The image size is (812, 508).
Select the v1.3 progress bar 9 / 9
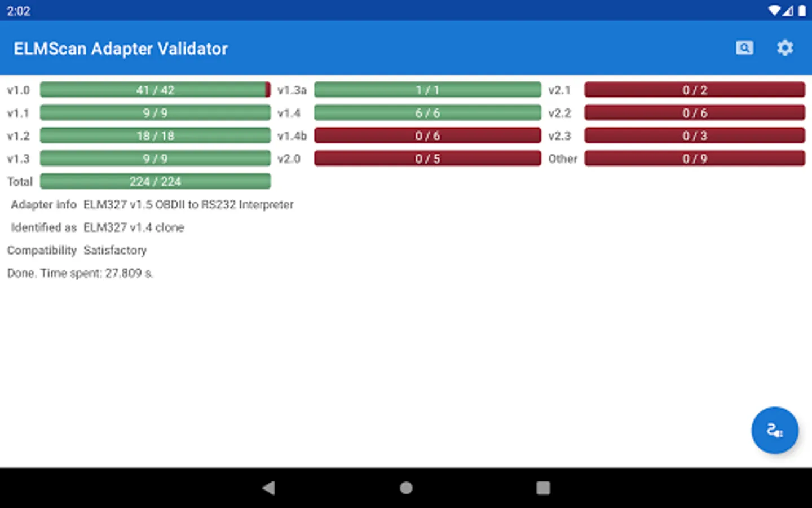[x=155, y=159]
